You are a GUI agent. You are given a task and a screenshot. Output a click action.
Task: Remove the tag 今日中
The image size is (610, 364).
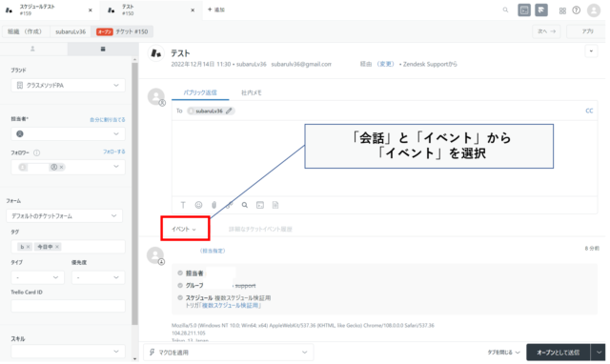(57, 247)
